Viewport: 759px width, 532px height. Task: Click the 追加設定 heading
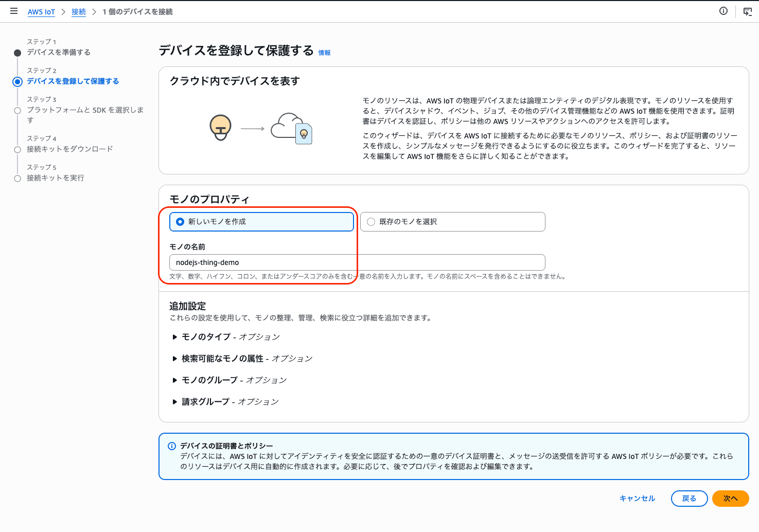188,306
